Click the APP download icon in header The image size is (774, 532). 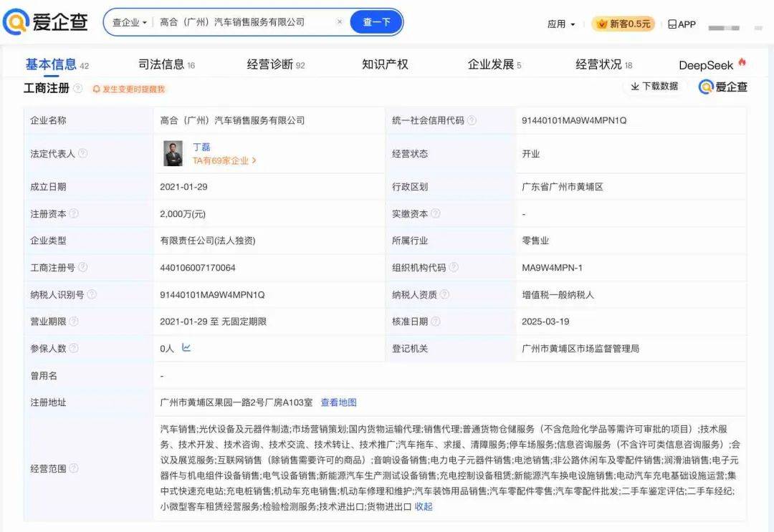coord(682,24)
